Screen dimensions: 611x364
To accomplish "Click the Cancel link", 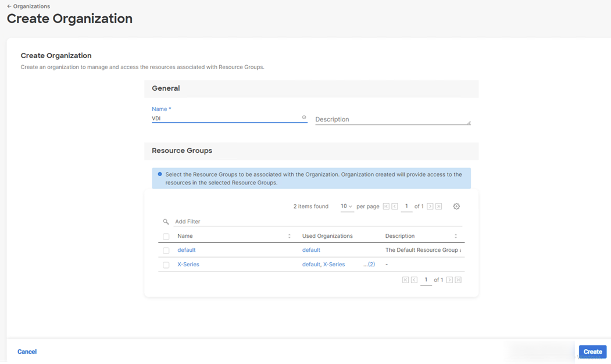I will click(x=27, y=351).
